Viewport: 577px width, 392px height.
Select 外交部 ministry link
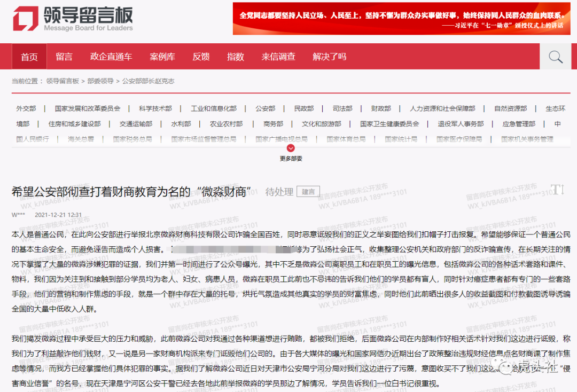tap(26, 108)
